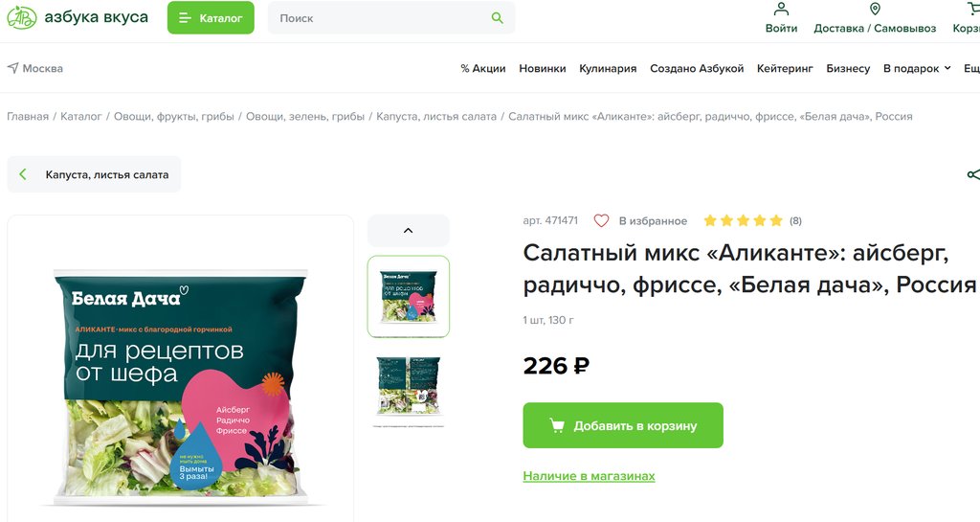Screen dimensions: 980x522
Task: Open Наличие в магазинах link
Action: click(589, 476)
